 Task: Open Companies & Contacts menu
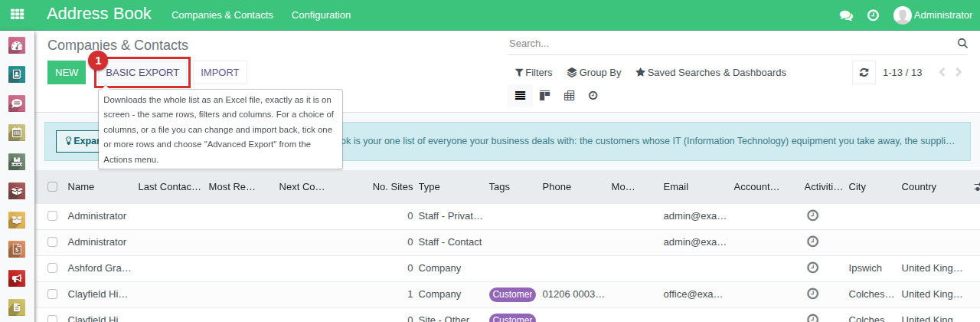[222, 15]
